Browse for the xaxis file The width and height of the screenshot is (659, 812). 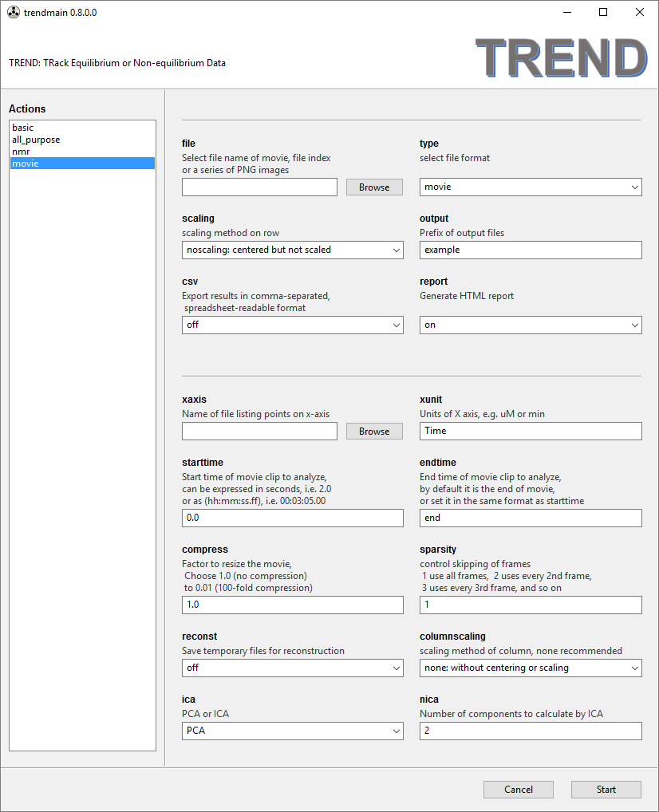coord(374,432)
